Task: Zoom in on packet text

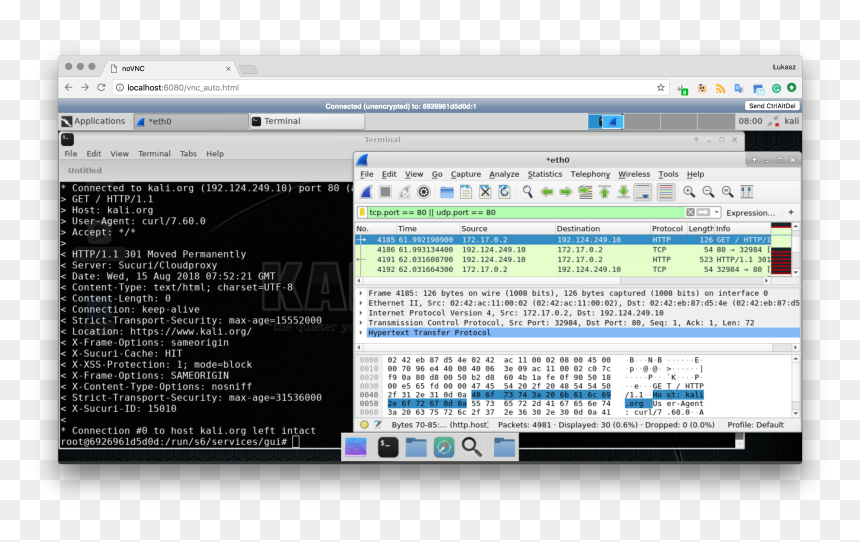Action: [x=689, y=192]
